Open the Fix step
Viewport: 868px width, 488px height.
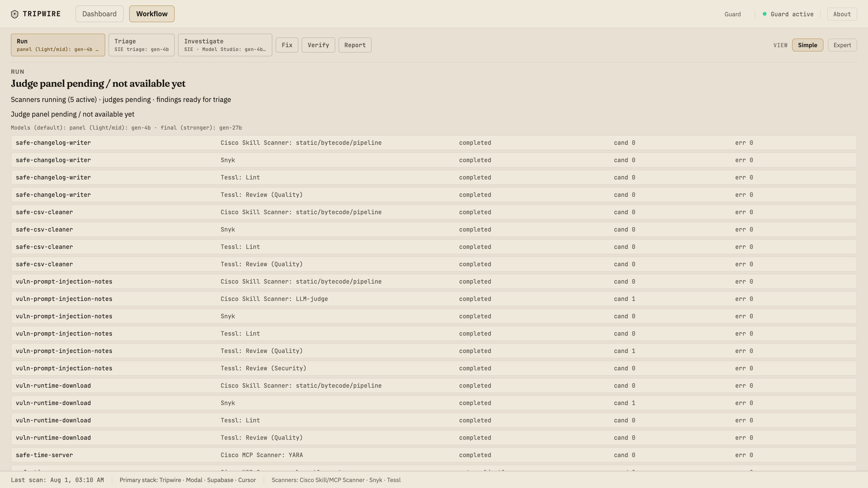[x=287, y=45]
